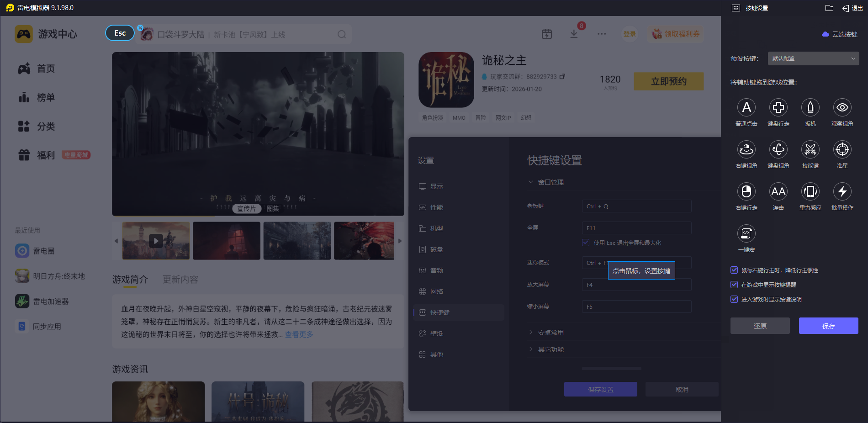Viewport: 868px width, 423px height.
Task: Pick the 扳机 trigger key icon
Action: click(810, 107)
